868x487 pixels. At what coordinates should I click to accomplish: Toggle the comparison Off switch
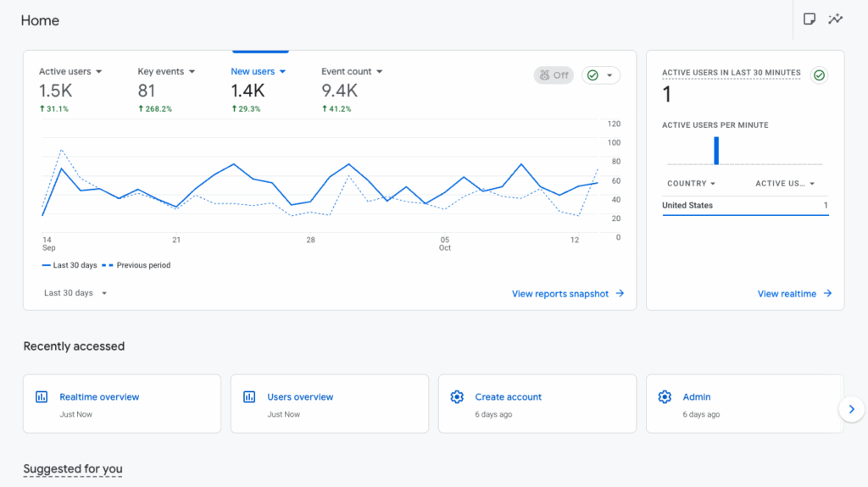pos(554,75)
